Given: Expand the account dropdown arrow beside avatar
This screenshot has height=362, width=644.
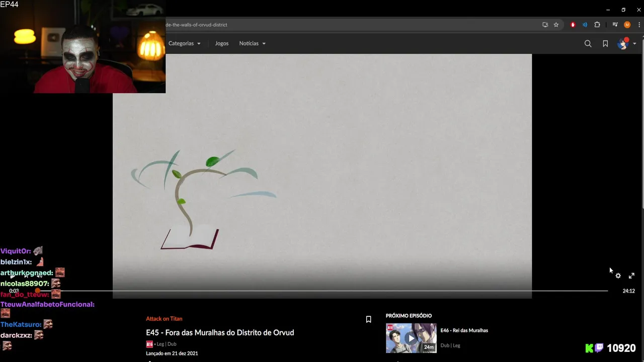Looking at the screenshot, I should point(634,44).
